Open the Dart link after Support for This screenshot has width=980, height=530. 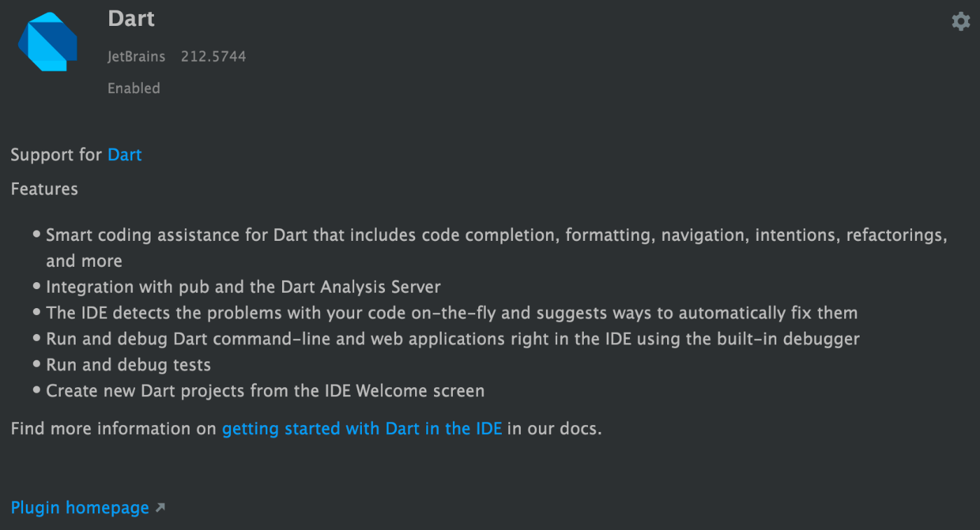[125, 155]
